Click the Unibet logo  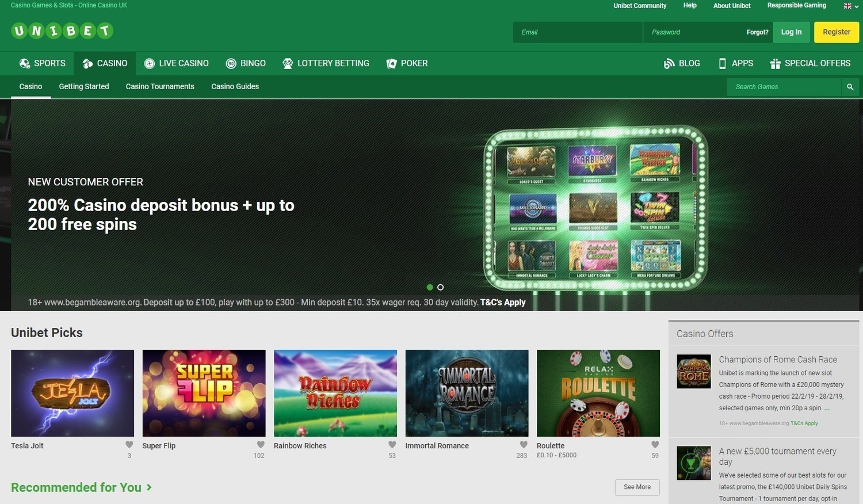[62, 30]
